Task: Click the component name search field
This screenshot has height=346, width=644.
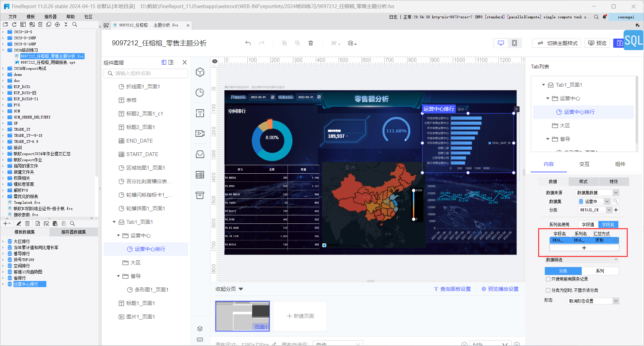Action: click(x=146, y=73)
